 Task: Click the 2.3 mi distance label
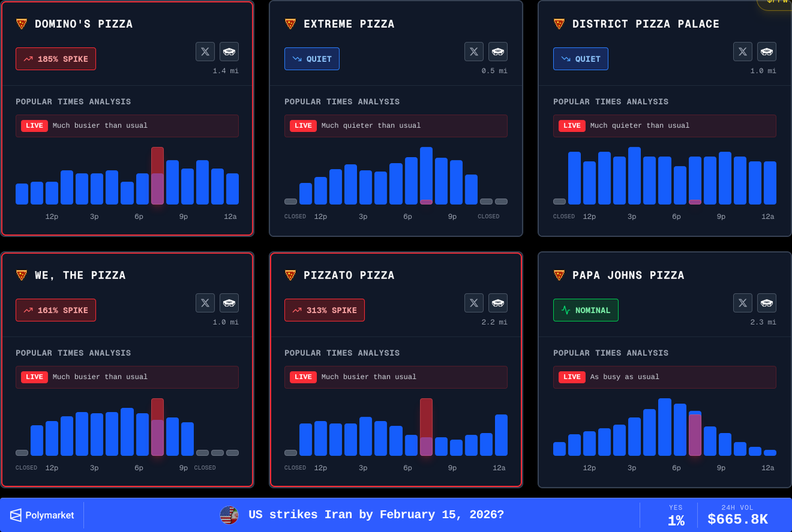point(763,322)
